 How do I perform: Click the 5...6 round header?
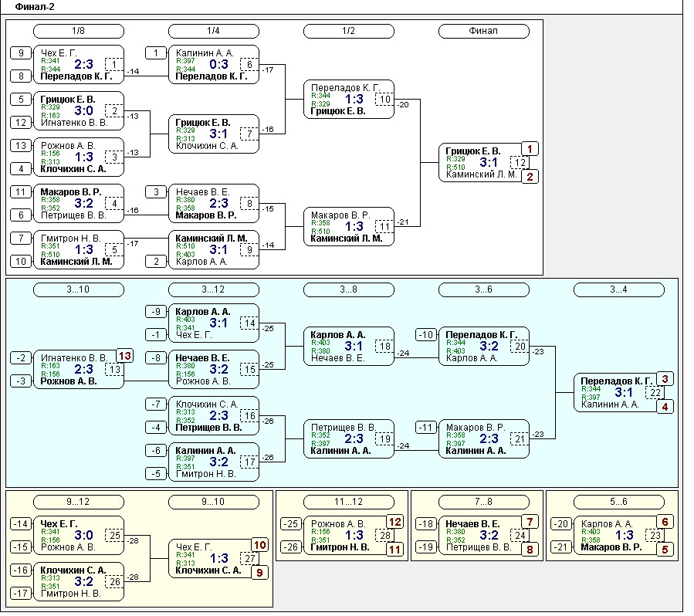click(618, 502)
